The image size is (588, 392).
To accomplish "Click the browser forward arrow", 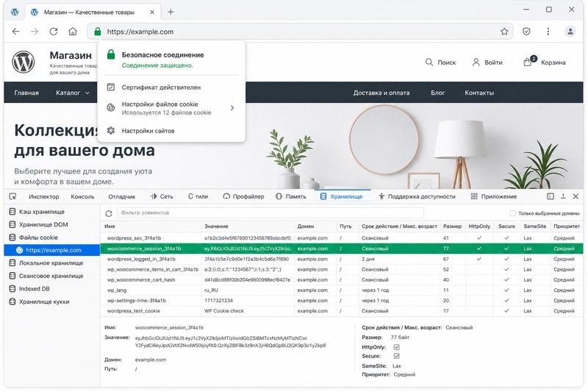I will (35, 32).
